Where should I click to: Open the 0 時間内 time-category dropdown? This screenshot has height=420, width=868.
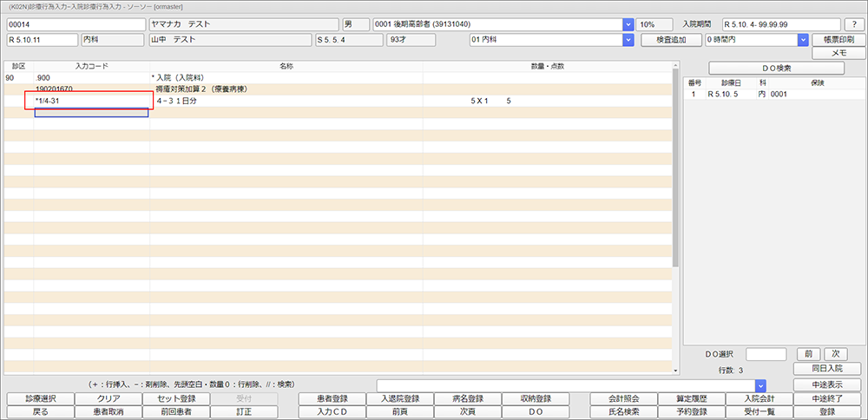click(x=803, y=40)
